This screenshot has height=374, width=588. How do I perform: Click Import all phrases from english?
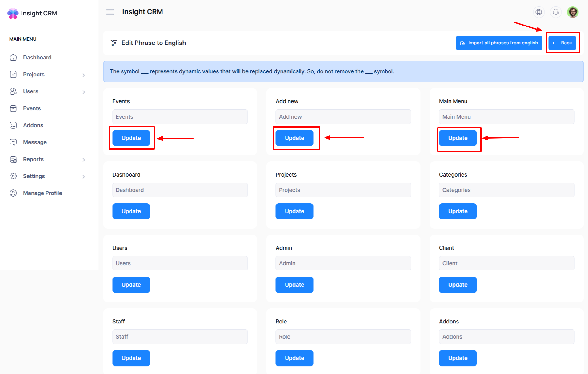coord(499,43)
